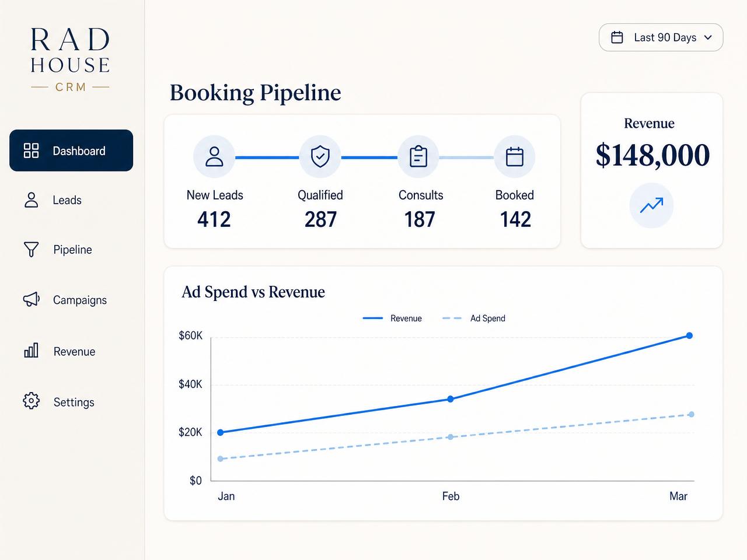Click the chevron arrow beside Last 90 Days

coord(708,37)
